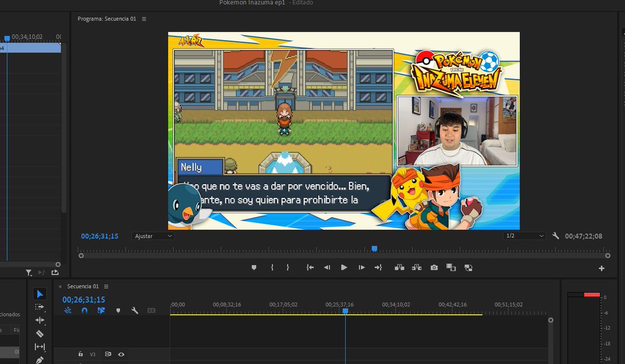Select Program: Secuencia 01 panel tab

point(107,19)
